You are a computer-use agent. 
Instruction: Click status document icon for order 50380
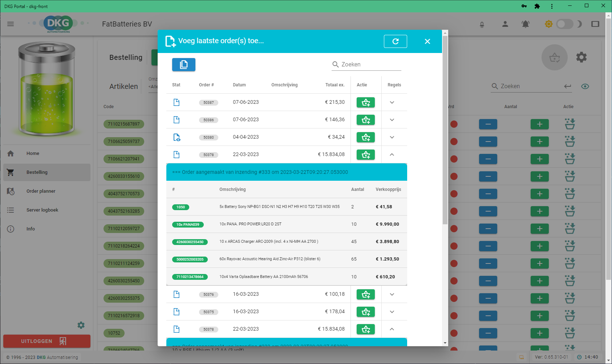coord(177,137)
